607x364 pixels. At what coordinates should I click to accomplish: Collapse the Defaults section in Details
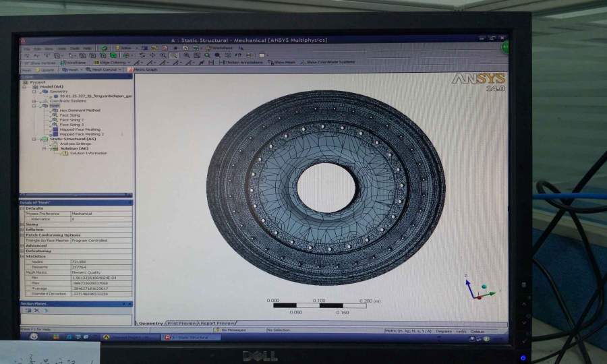[22, 208]
